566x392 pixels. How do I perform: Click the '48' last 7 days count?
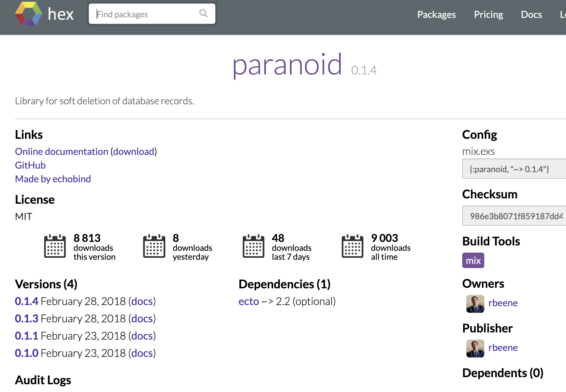point(278,238)
